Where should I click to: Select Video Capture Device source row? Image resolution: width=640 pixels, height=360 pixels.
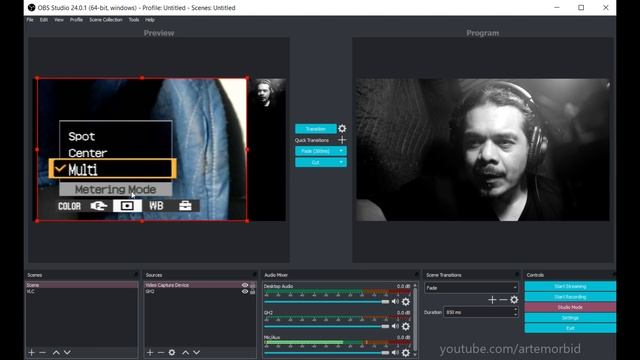[x=200, y=285]
